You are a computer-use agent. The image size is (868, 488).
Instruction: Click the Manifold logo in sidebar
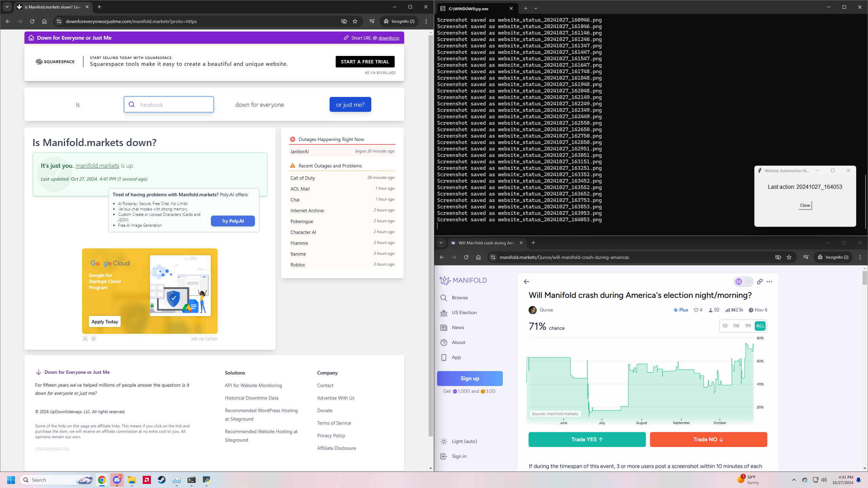pos(463,280)
